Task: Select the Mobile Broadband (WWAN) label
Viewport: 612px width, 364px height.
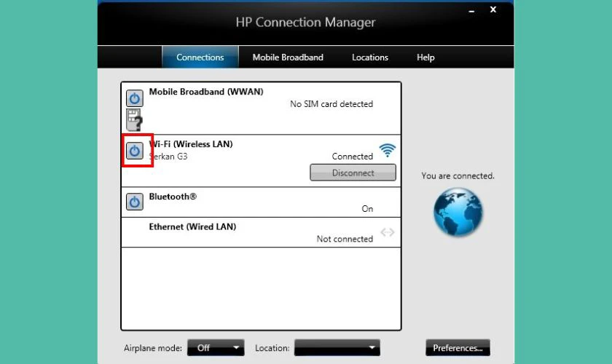Action: pos(206,92)
